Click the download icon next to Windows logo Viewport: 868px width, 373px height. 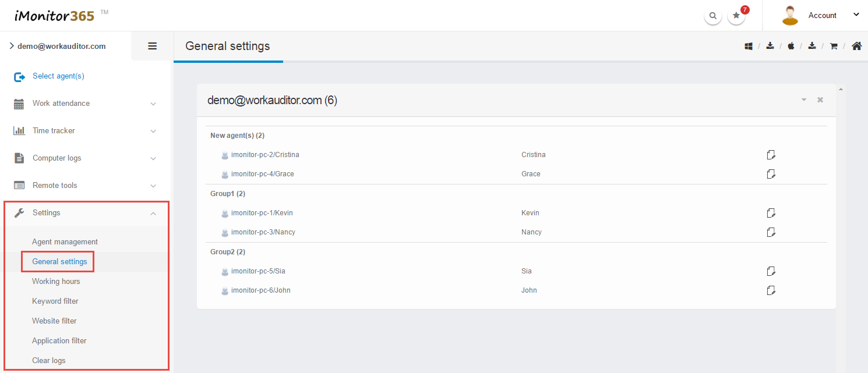point(770,46)
